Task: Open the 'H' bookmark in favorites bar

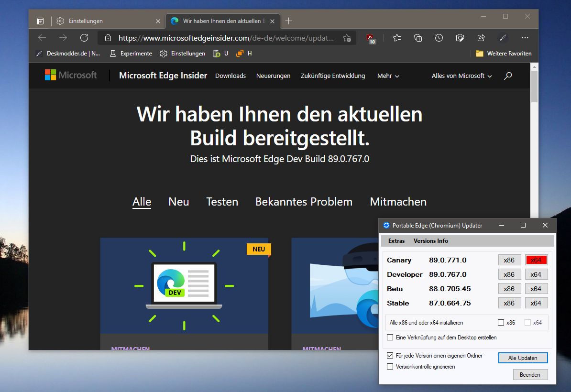Action: click(x=244, y=54)
